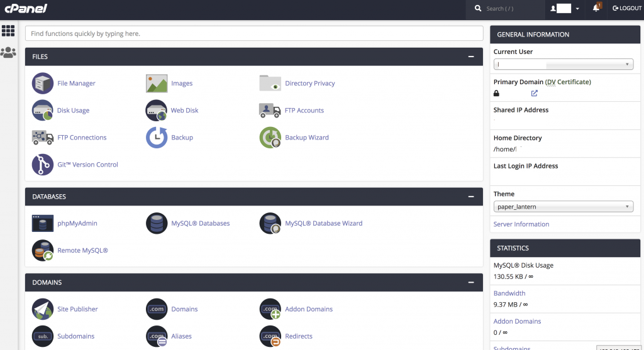The image size is (644, 350).
Task: Click the File Manager link
Action: tap(76, 84)
